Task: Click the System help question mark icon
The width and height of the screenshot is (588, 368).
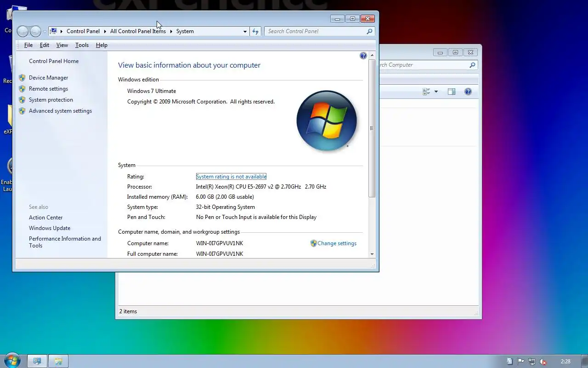Action: click(363, 56)
